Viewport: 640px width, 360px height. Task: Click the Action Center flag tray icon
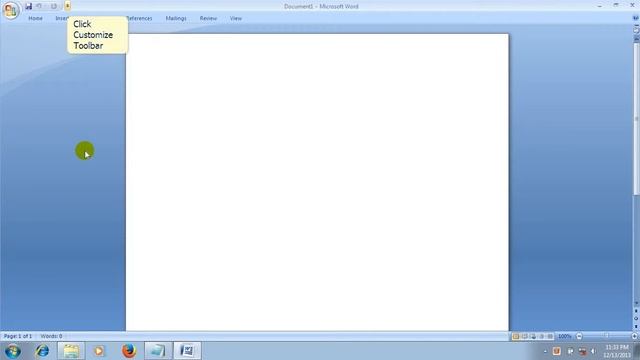[x=570, y=351]
